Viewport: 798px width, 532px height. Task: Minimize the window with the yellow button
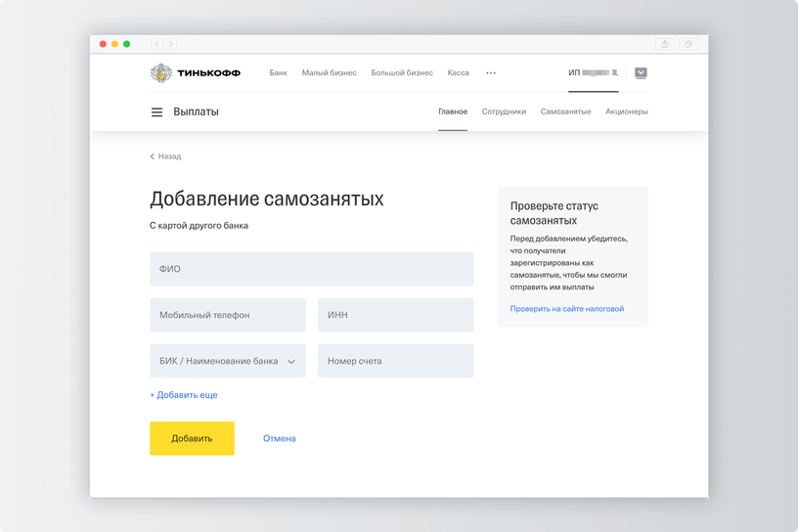pos(114,44)
